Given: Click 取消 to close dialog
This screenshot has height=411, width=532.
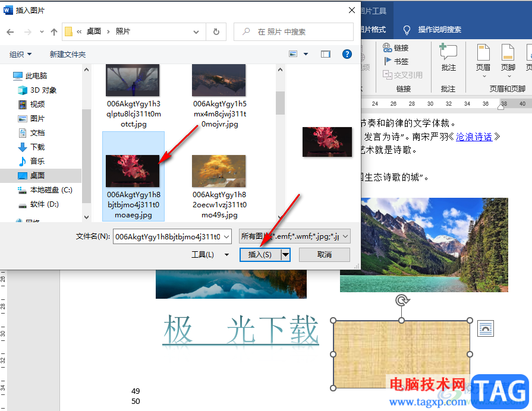Looking at the screenshot, I should point(325,255).
